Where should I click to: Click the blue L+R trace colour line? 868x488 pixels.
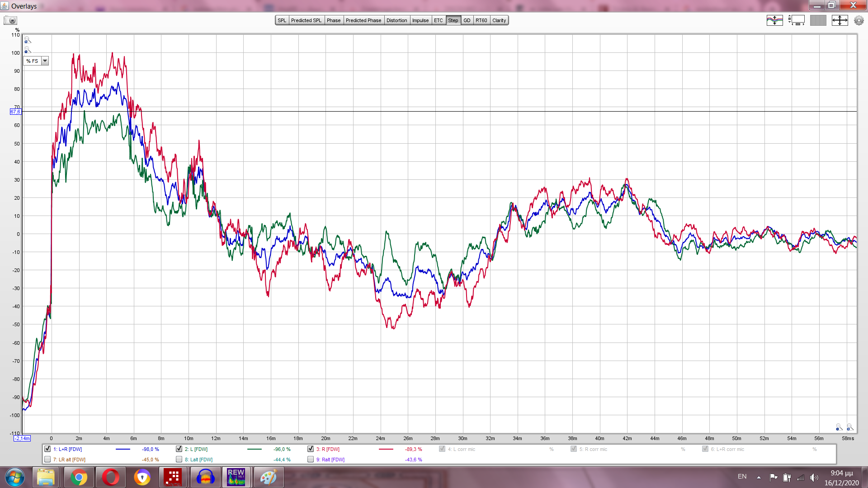(123, 449)
